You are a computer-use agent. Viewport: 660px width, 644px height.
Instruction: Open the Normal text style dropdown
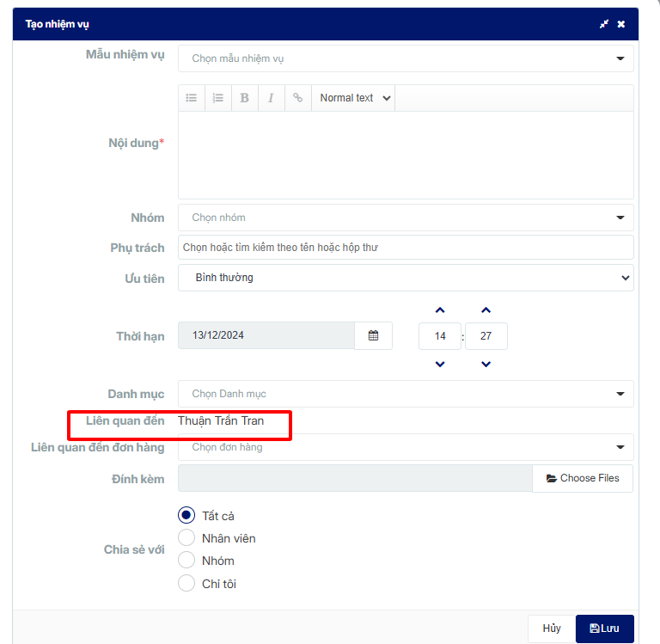pos(353,98)
